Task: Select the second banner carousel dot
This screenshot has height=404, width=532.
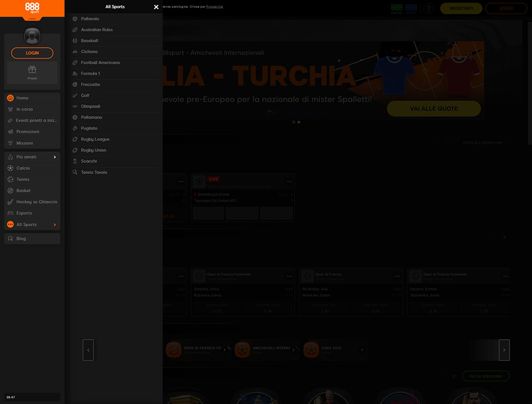Action: (299, 122)
